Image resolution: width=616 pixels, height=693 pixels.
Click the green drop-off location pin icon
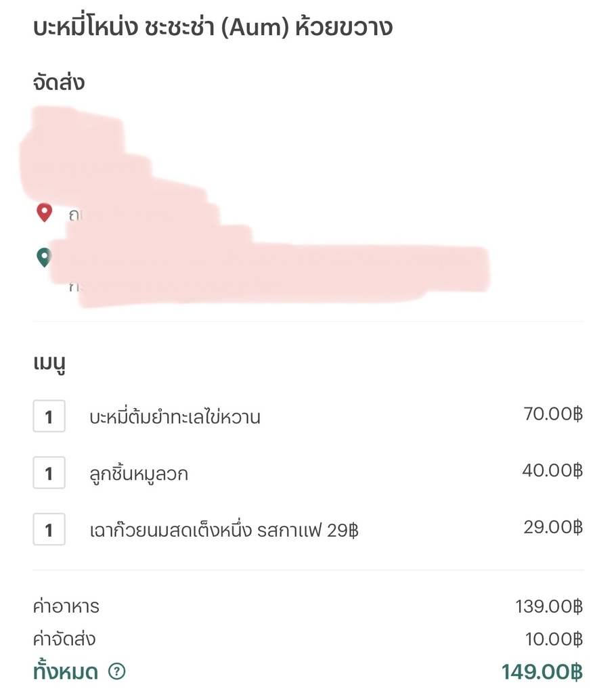pos(44,257)
